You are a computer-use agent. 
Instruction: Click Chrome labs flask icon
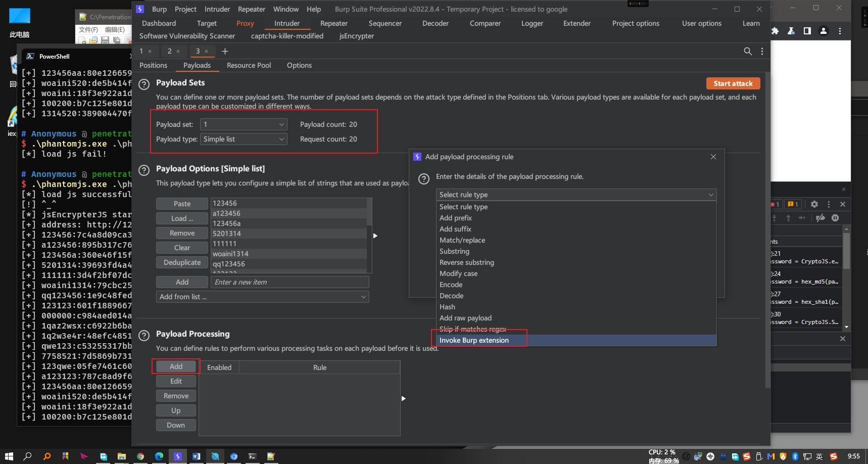[791, 31]
